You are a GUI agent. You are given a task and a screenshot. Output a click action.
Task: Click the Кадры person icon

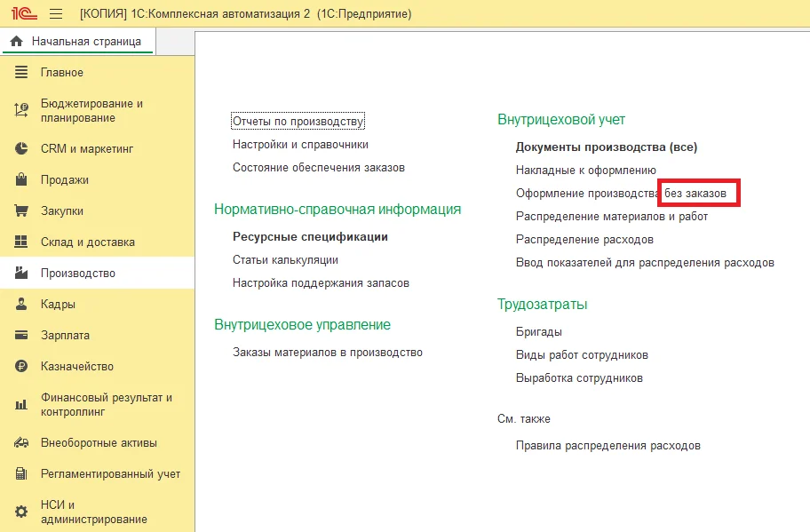pos(21,304)
